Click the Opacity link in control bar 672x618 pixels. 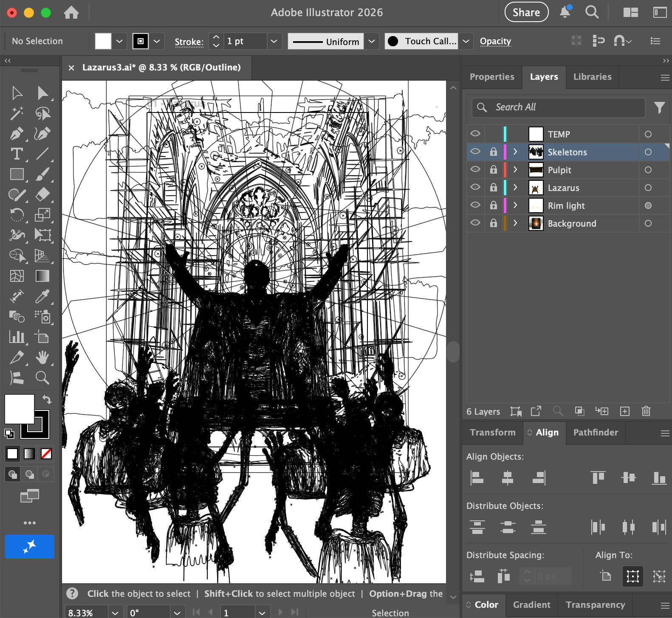pyautogui.click(x=495, y=41)
